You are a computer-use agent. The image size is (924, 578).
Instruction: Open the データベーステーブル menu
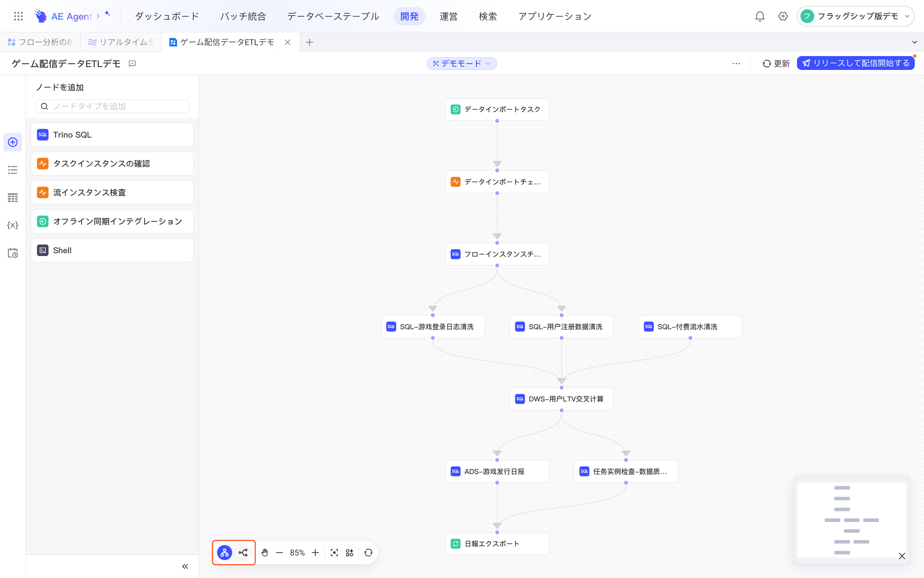coord(333,16)
